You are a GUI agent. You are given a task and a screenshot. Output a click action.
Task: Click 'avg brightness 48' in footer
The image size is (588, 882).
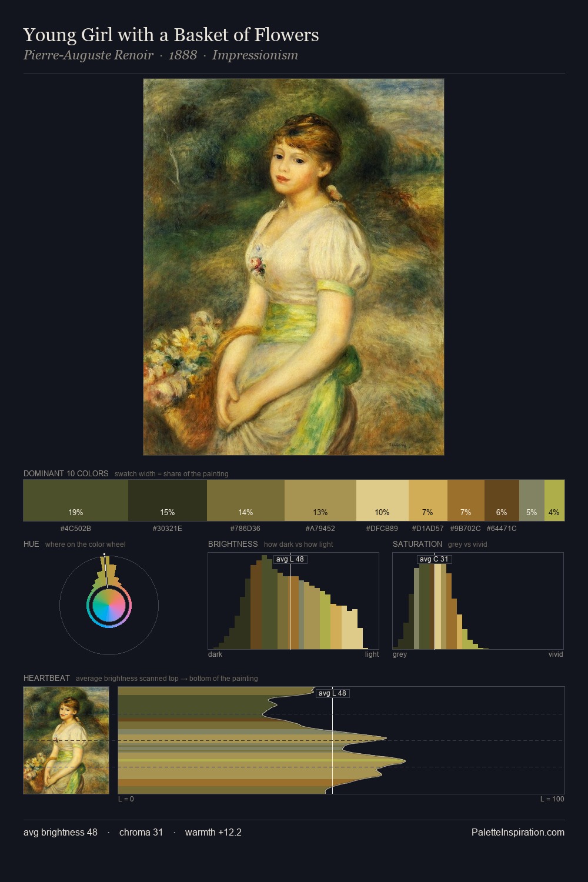(x=61, y=833)
